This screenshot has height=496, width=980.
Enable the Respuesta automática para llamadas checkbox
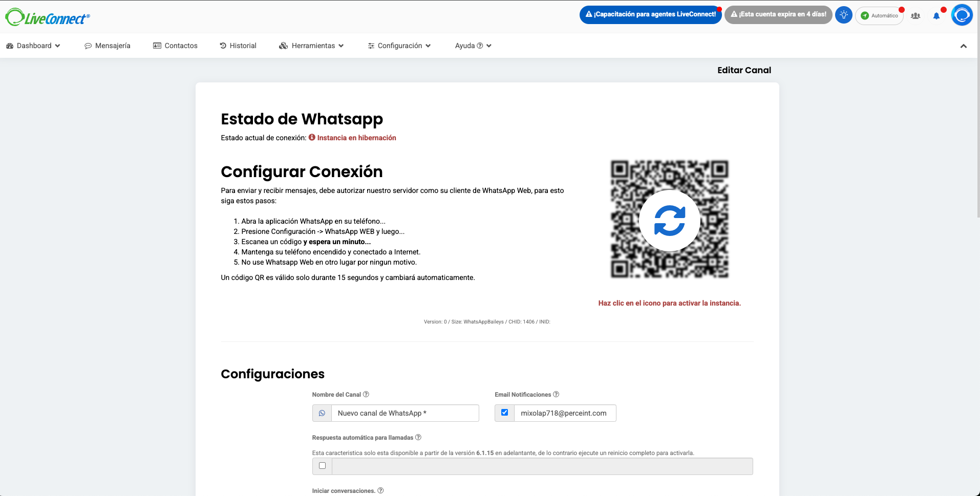coord(322,466)
